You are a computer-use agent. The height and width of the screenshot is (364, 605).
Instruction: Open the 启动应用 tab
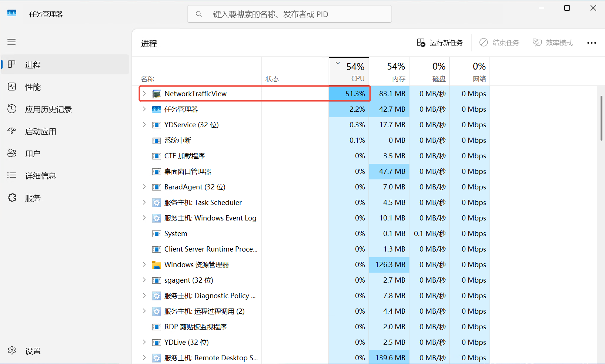pyautogui.click(x=65, y=131)
